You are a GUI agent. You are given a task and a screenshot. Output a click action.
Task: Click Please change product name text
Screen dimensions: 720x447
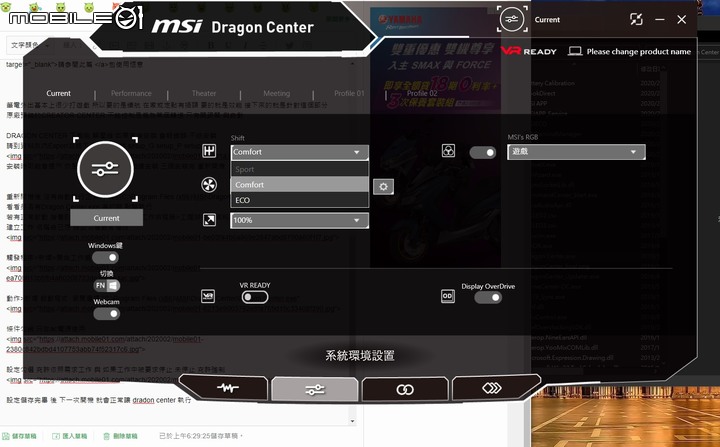[x=639, y=51]
